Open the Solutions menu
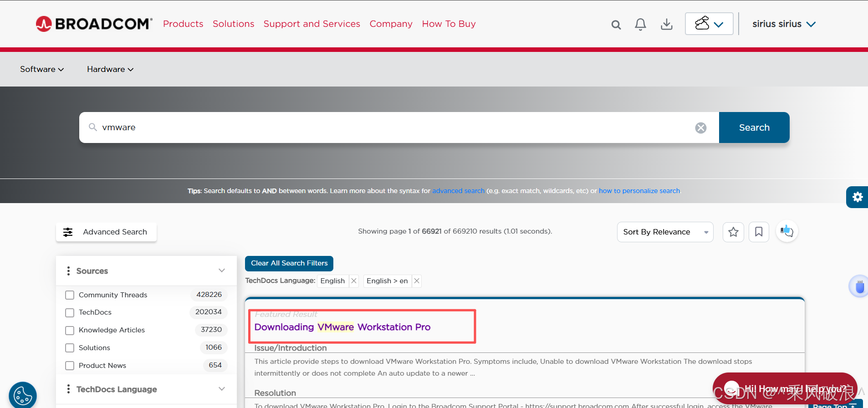The width and height of the screenshot is (868, 408). tap(233, 24)
